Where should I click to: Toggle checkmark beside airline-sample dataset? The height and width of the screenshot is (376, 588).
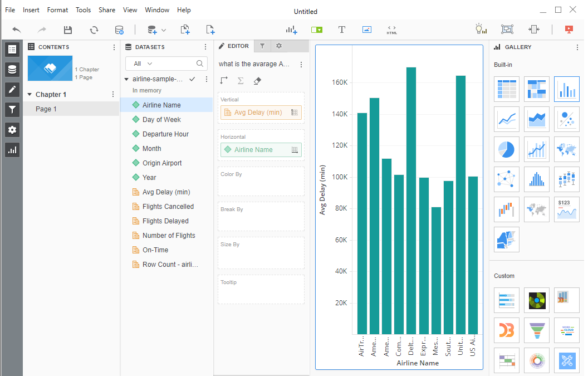coord(192,79)
